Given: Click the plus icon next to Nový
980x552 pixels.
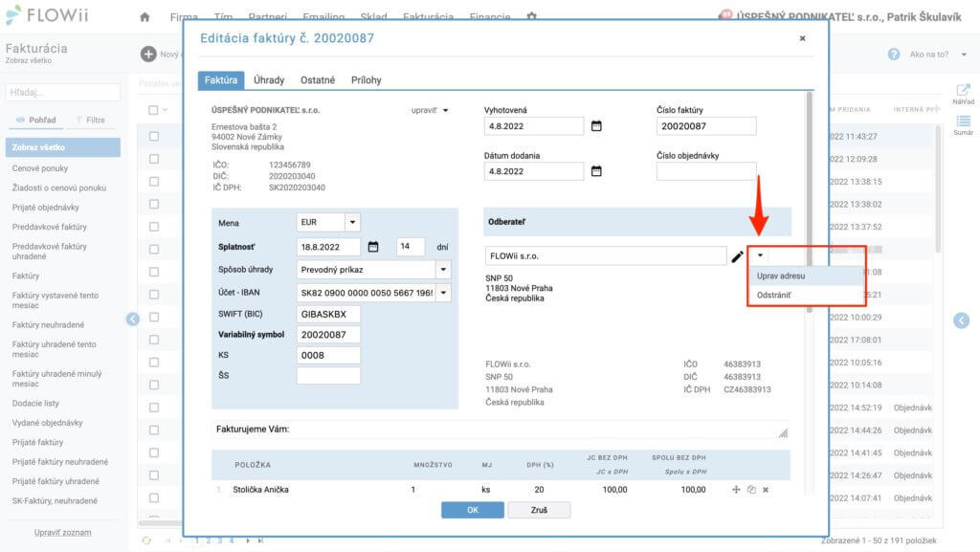Looking at the screenshot, I should 148,55.
